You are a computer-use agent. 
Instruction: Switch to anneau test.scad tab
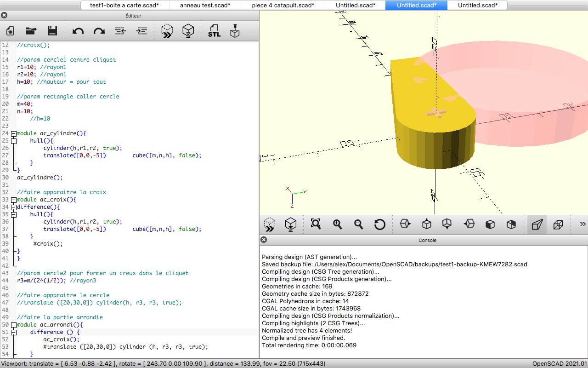point(205,5)
